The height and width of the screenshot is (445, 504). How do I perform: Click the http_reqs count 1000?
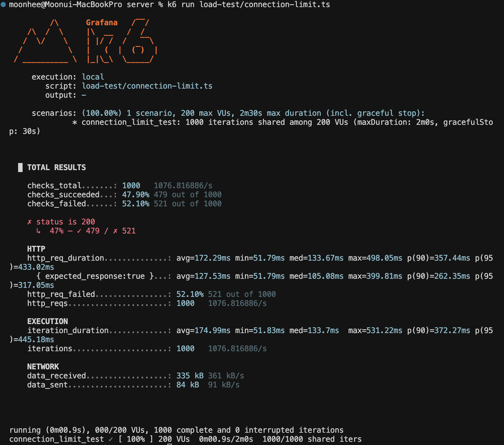(x=185, y=303)
